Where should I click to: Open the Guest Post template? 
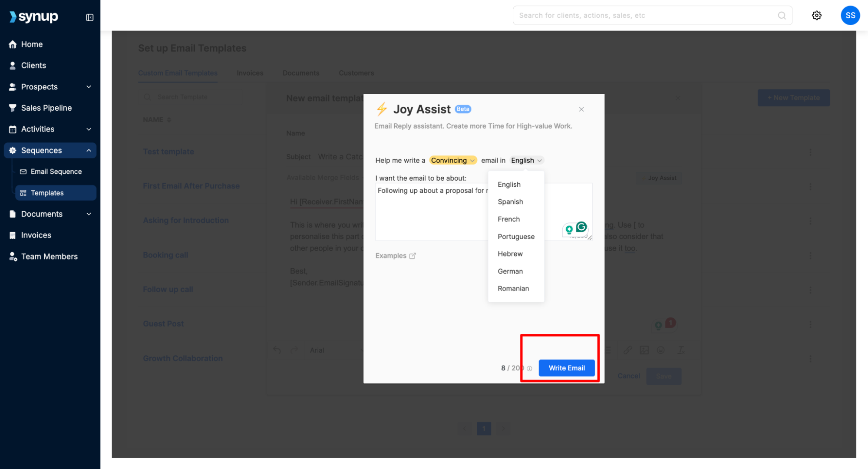[163, 324]
